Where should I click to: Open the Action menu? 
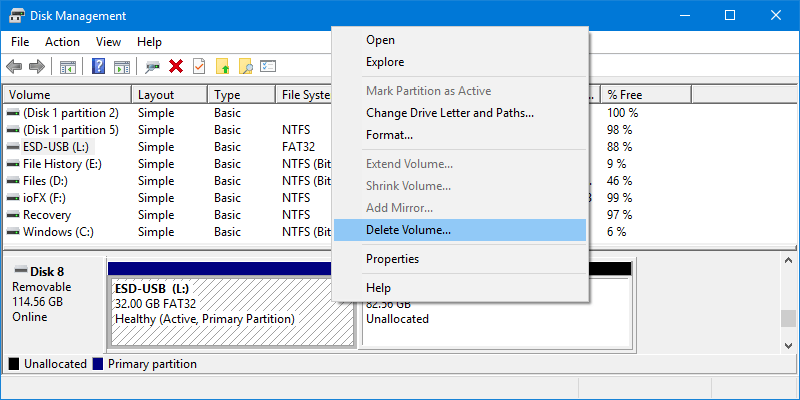pos(62,42)
